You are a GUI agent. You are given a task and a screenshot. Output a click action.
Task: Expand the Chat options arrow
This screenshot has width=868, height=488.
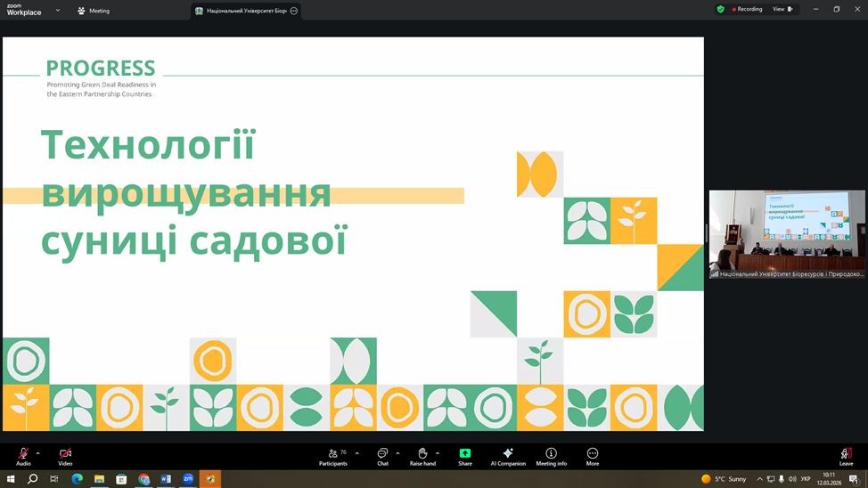397,453
